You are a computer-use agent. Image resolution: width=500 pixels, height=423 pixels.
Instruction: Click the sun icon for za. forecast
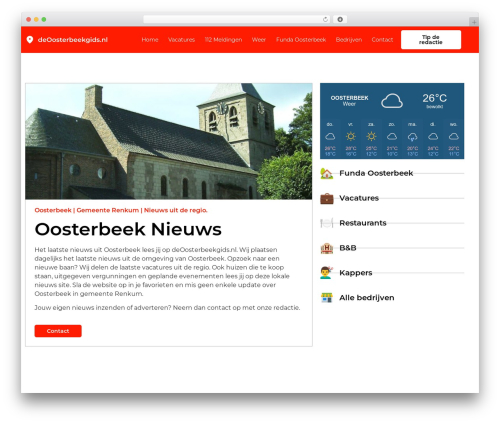[371, 136]
